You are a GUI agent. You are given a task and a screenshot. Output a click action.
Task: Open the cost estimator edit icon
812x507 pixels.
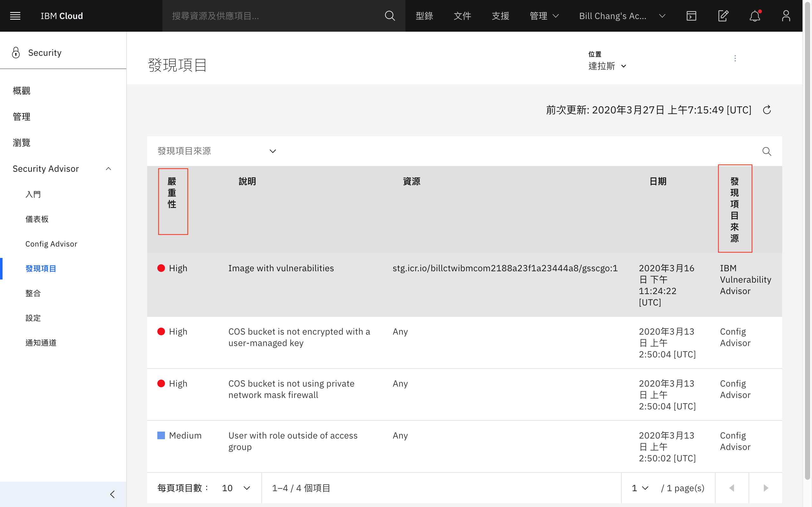pos(723,16)
